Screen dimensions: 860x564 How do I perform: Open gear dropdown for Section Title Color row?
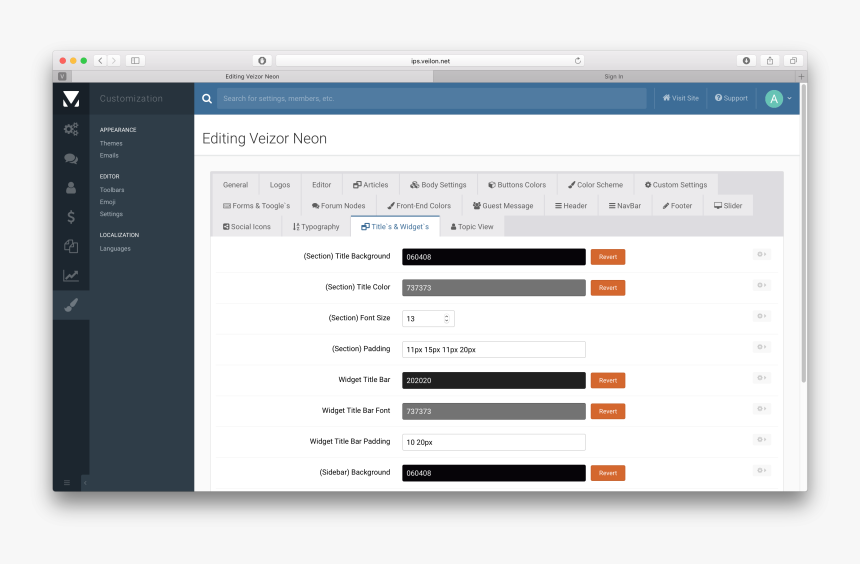point(761,285)
